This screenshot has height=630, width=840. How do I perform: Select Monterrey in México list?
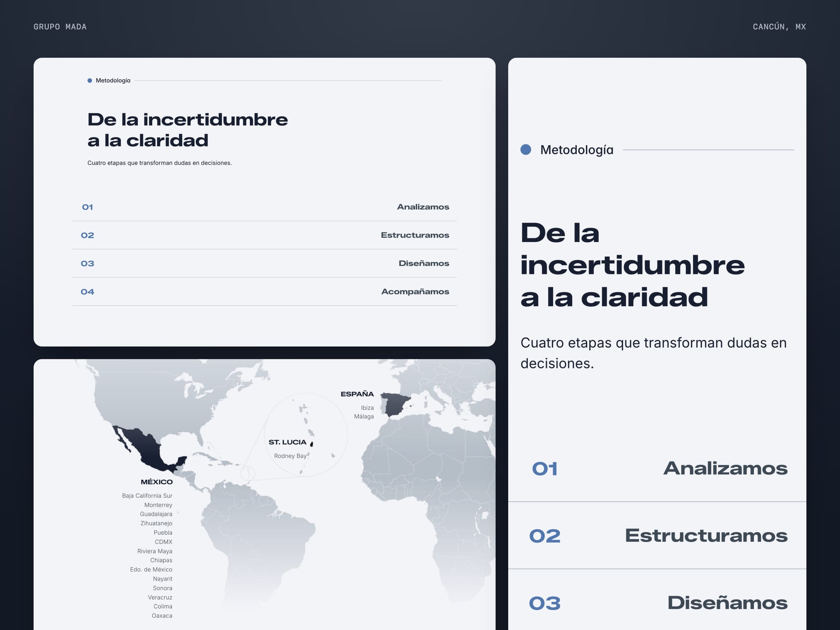pos(158,505)
